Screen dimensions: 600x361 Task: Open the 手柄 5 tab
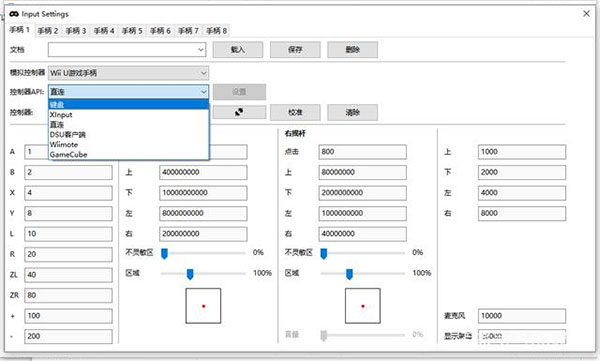tap(132, 31)
